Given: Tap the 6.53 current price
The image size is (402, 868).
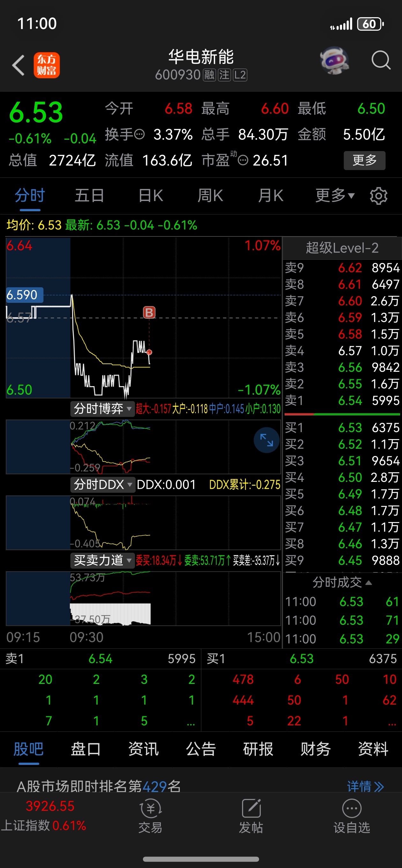Looking at the screenshot, I should point(36,113).
